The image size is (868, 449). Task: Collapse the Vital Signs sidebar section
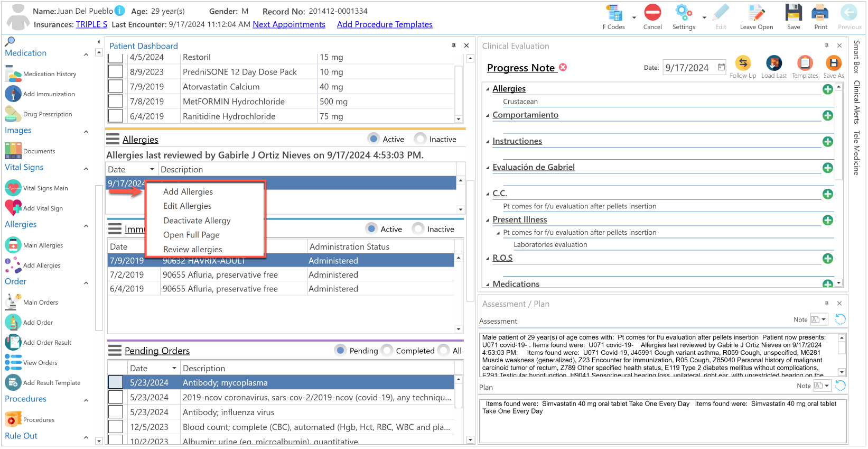pyautogui.click(x=86, y=169)
